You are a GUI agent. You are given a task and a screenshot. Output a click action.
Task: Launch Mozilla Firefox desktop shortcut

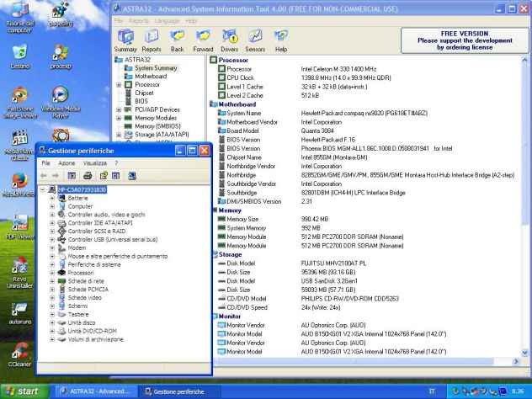point(19,185)
